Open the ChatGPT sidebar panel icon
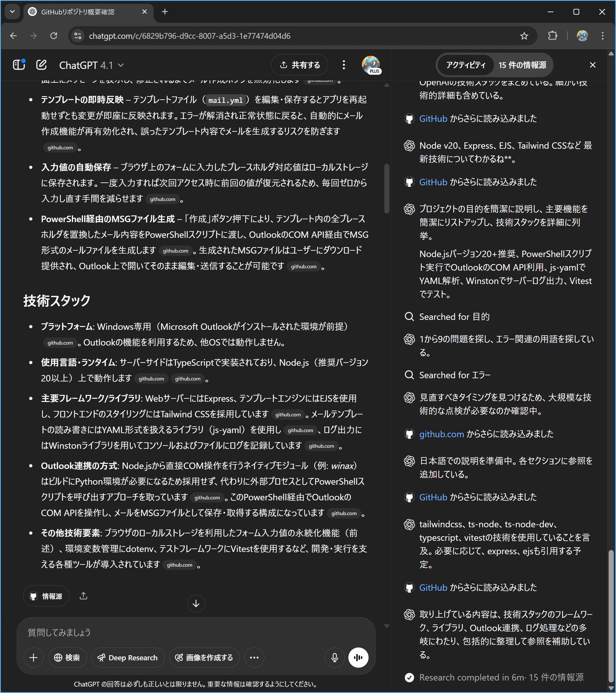Viewport: 616px width, 693px height. click(19, 64)
